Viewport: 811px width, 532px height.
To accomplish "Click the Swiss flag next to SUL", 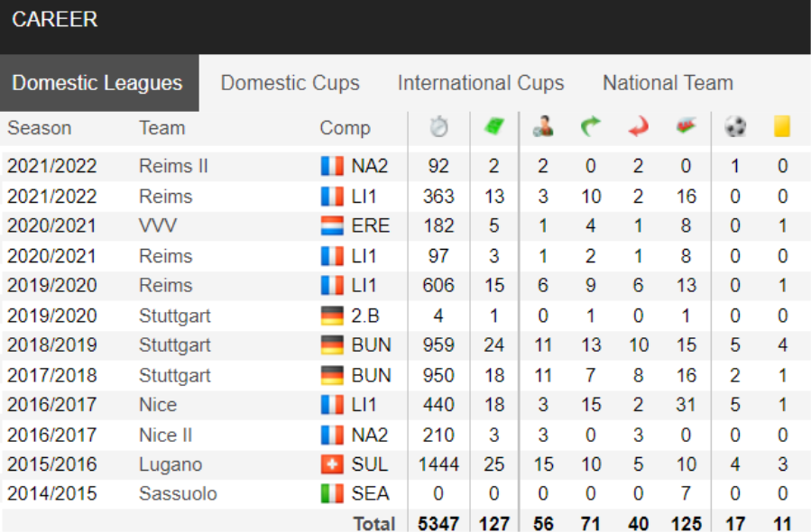I will coord(332,464).
